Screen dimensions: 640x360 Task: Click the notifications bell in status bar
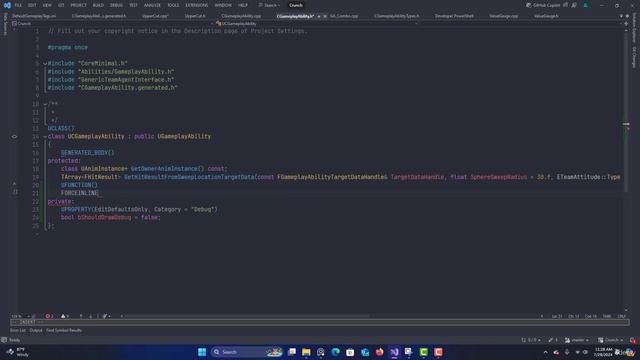(x=633, y=340)
